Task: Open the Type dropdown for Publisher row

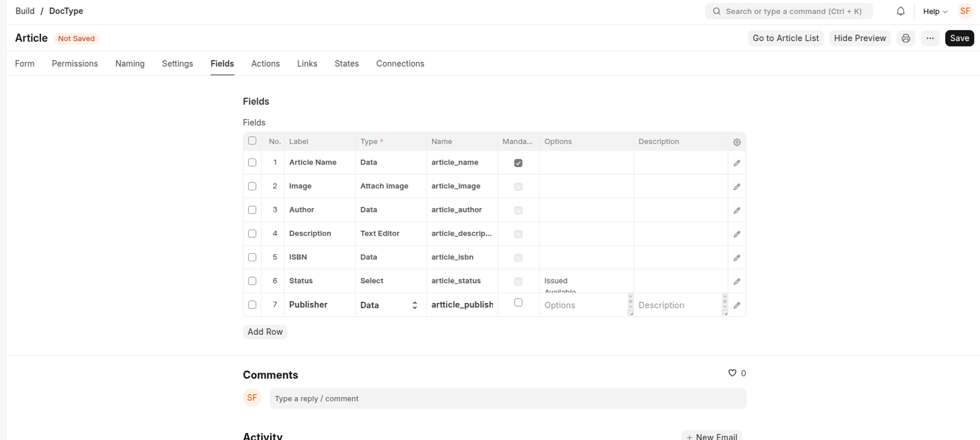Action: (x=389, y=305)
